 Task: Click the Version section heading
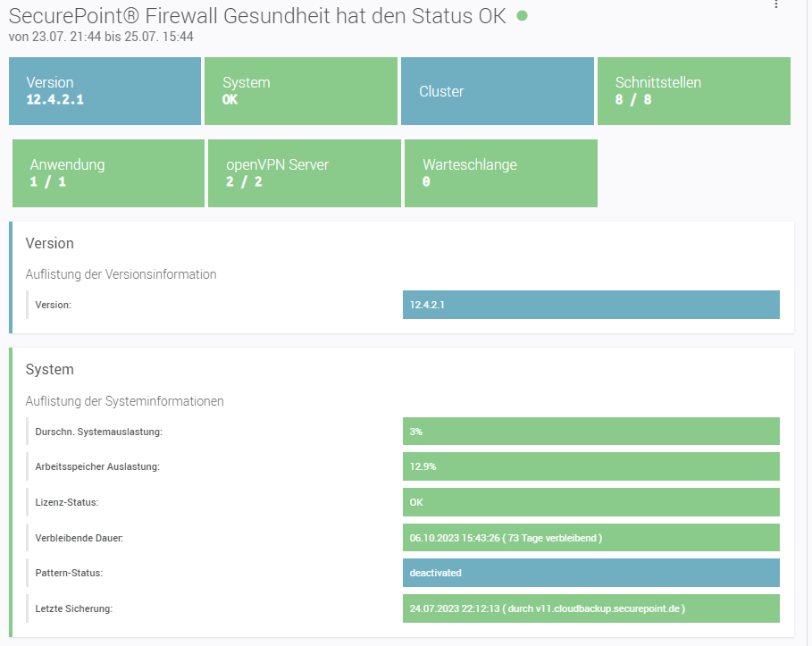point(50,243)
